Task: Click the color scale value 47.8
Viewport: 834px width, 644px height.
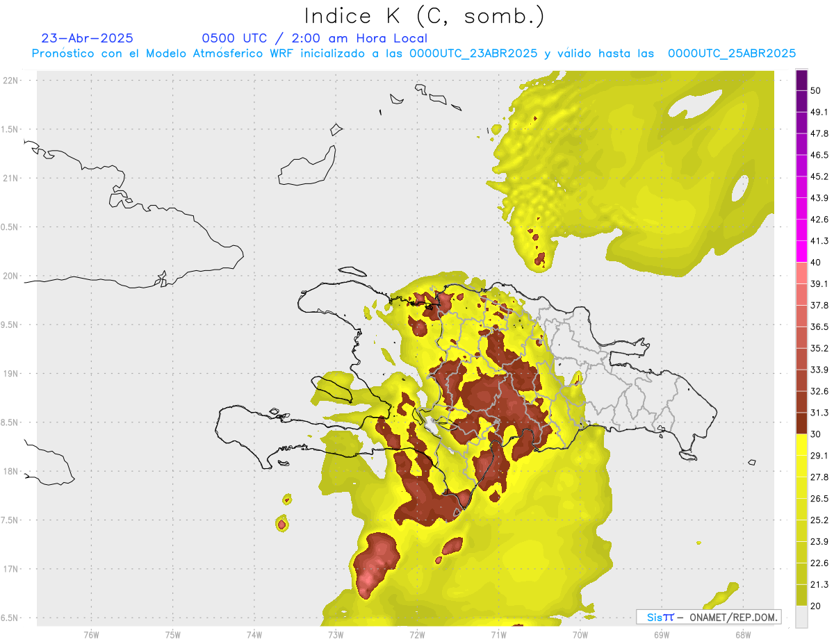Action: coord(819,133)
